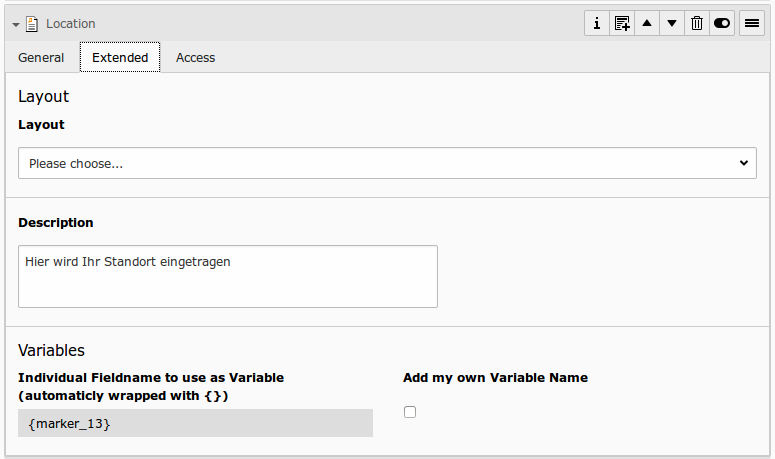Click the info icon for Location record

[597, 23]
